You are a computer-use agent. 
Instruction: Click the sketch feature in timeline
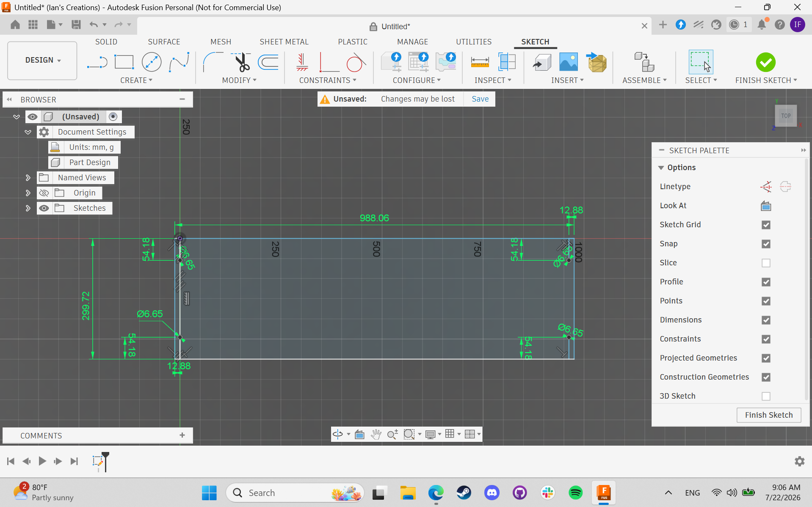point(98,461)
